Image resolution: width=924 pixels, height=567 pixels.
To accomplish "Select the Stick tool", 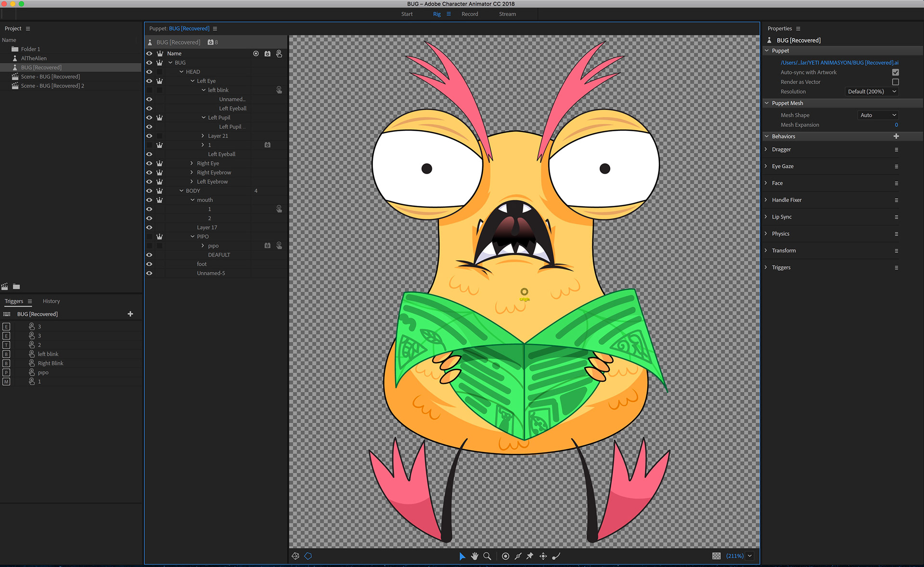I will (518, 556).
